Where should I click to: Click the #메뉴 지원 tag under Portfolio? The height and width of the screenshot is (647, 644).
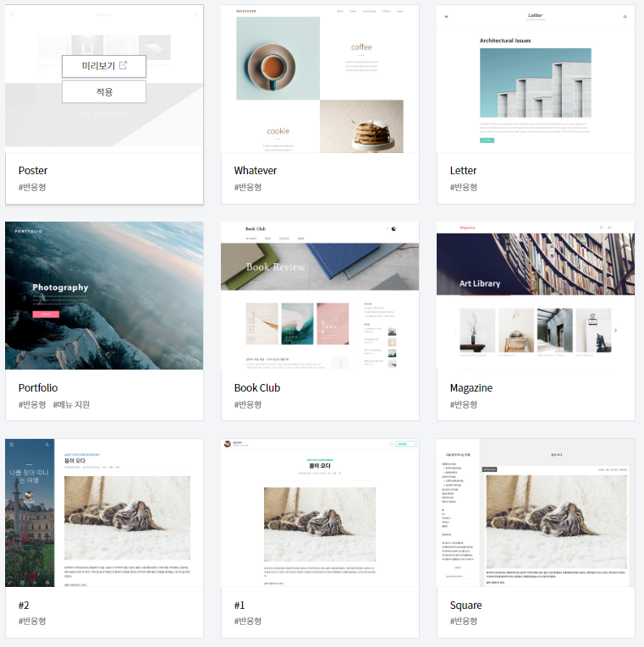[71, 404]
